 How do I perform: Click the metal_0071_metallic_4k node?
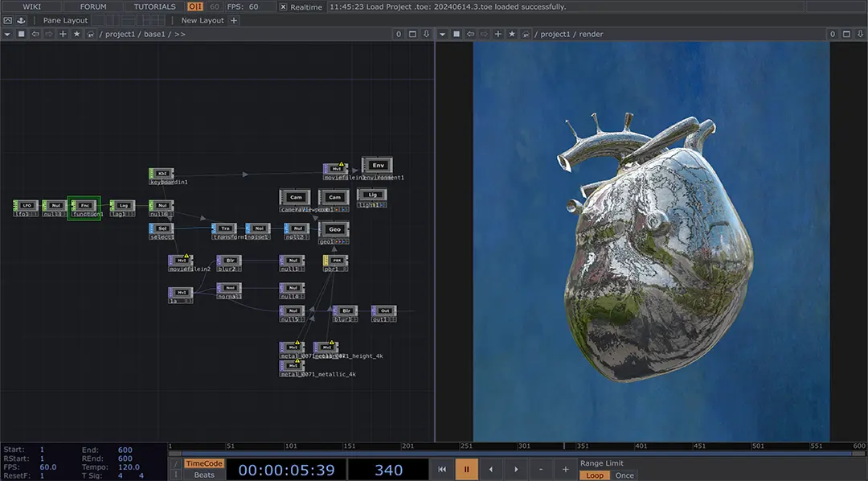(x=293, y=368)
